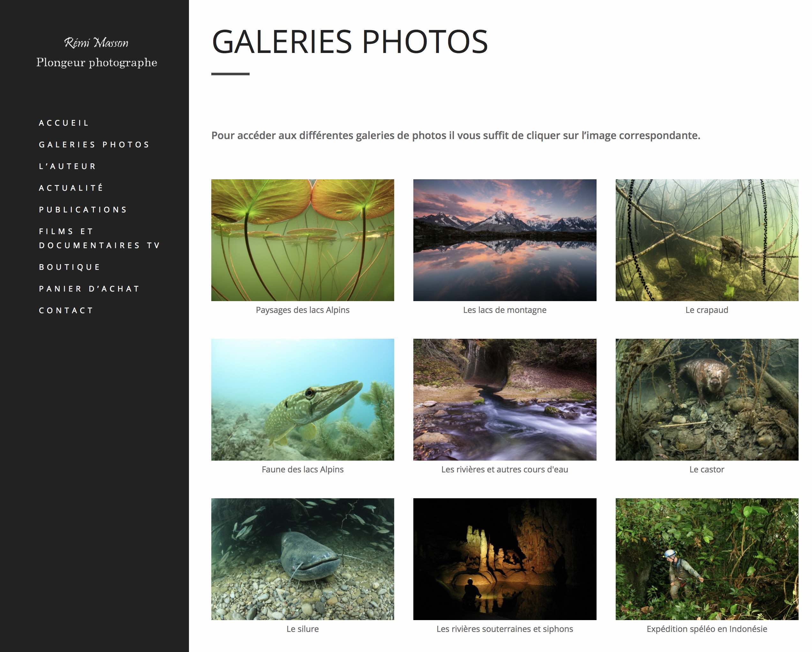Click Le crapaud caption

tap(707, 310)
